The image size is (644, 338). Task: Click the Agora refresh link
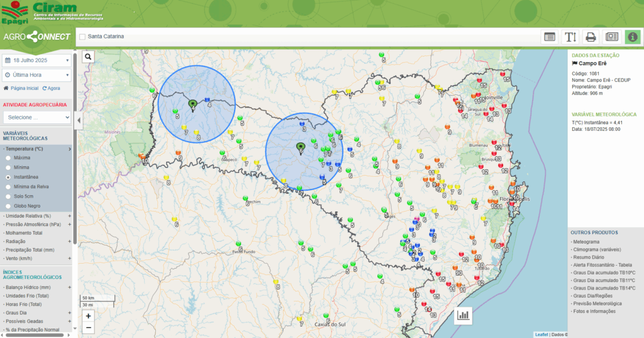[x=52, y=88]
